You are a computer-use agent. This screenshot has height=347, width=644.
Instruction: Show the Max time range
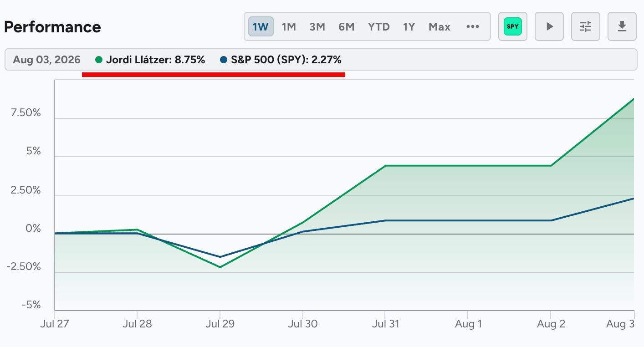pyautogui.click(x=439, y=27)
